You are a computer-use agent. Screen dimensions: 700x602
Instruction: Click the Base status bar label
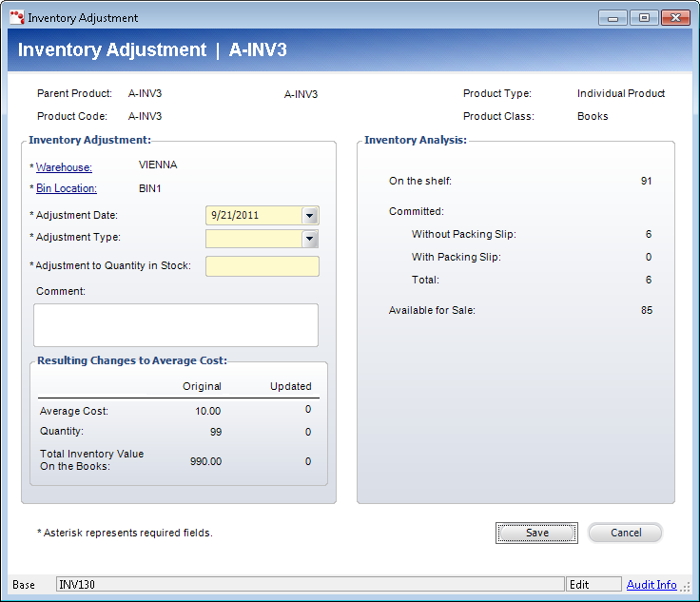tap(24, 585)
